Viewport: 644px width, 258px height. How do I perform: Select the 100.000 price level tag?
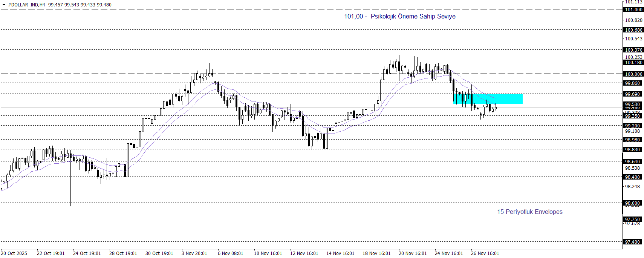(x=633, y=74)
